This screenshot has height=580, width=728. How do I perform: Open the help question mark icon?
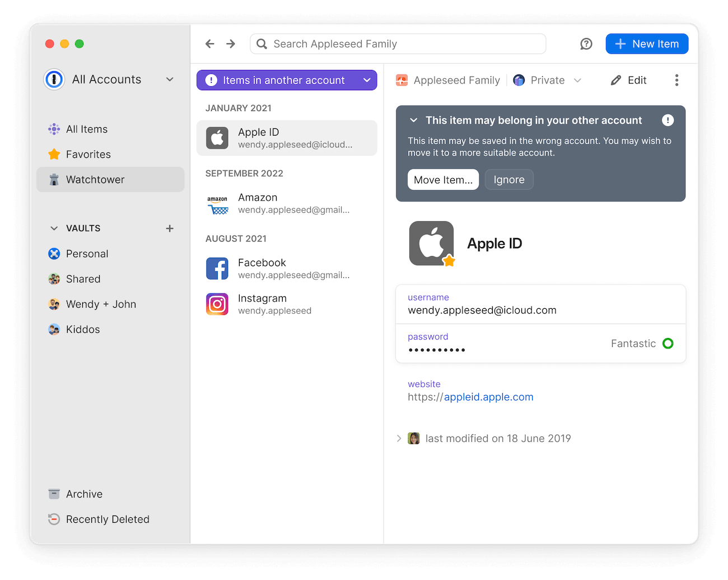[x=586, y=43]
